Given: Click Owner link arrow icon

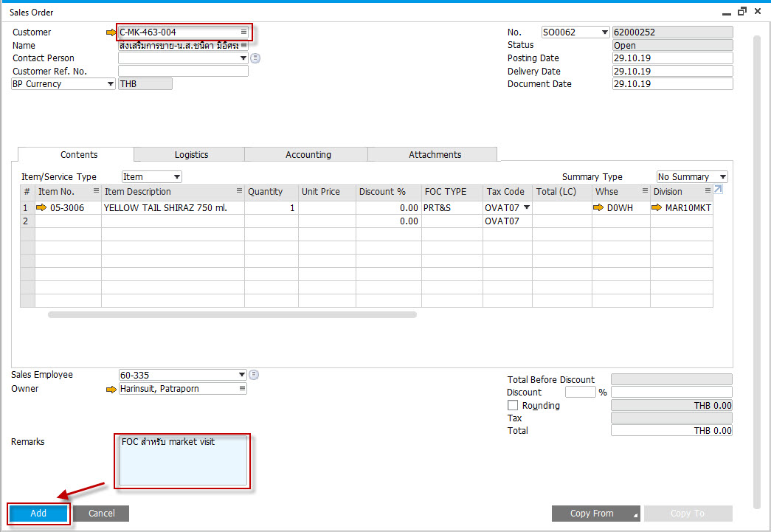Looking at the screenshot, I should (x=111, y=389).
